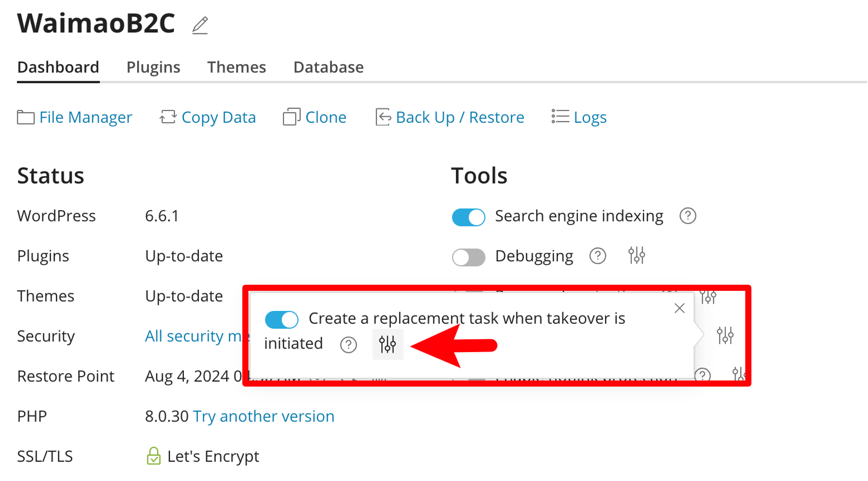
Task: Click the help icon next to Search engine indexing
Action: tap(688, 216)
